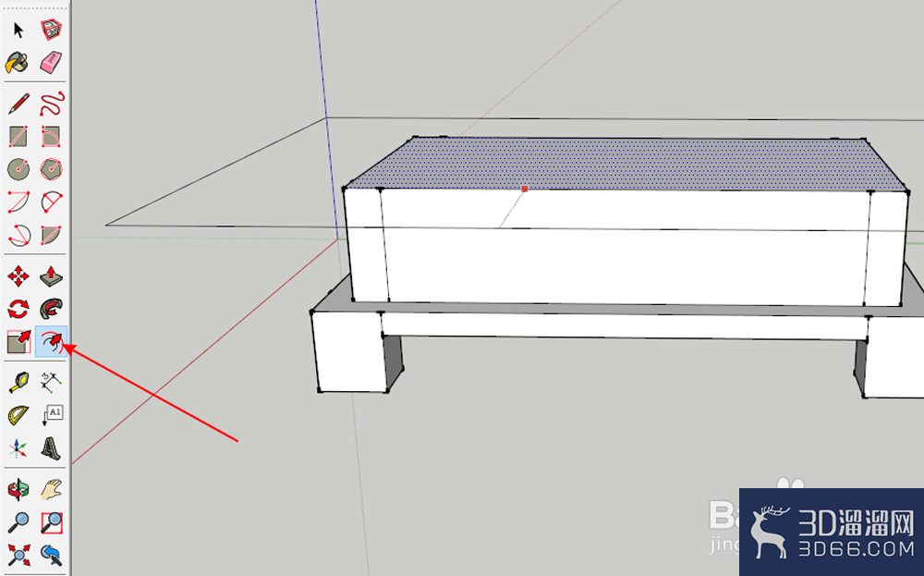
Task: Click the white front face of the box
Action: click(x=627, y=248)
